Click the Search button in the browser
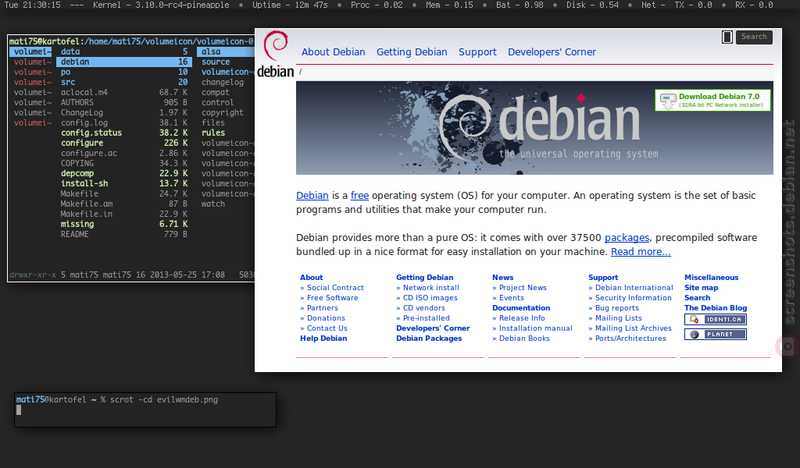This screenshot has width=800, height=468. [754, 37]
